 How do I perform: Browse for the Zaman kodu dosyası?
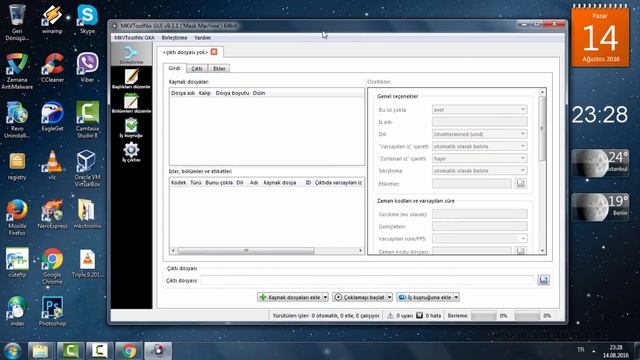tap(520, 251)
